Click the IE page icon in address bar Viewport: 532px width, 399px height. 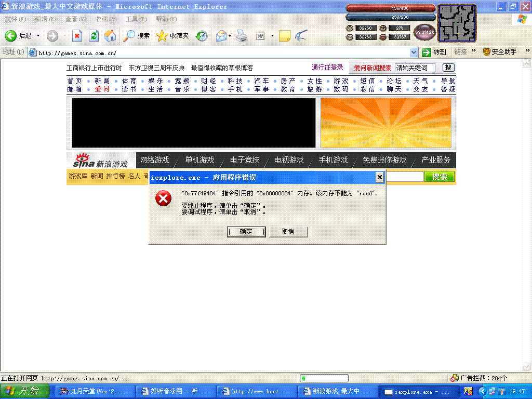[x=32, y=52]
